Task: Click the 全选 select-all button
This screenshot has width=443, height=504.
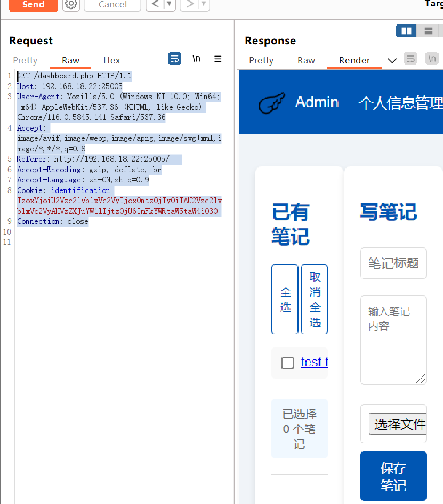Action: click(x=285, y=300)
